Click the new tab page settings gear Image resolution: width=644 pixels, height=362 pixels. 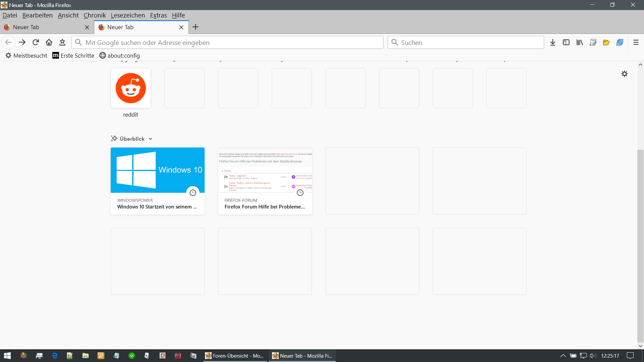click(624, 74)
